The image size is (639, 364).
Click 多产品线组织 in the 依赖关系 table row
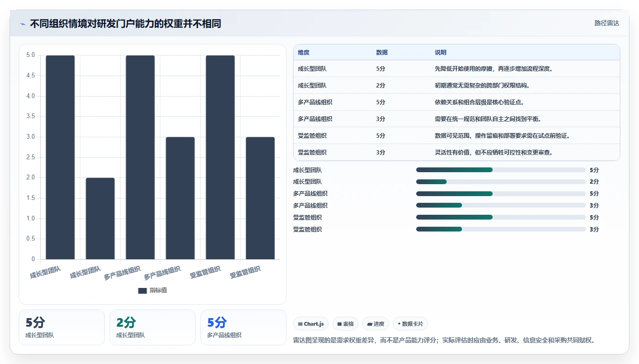click(x=315, y=102)
